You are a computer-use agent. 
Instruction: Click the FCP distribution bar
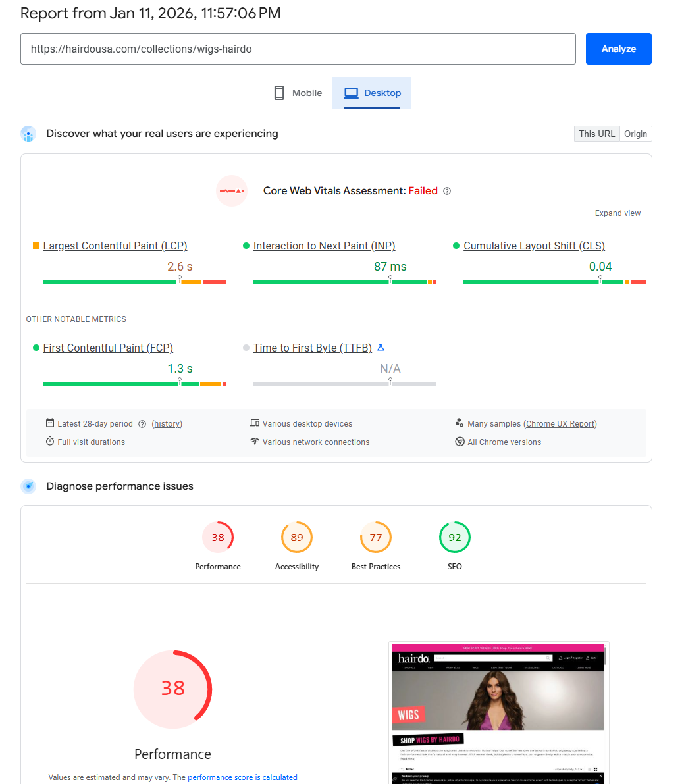[134, 384]
